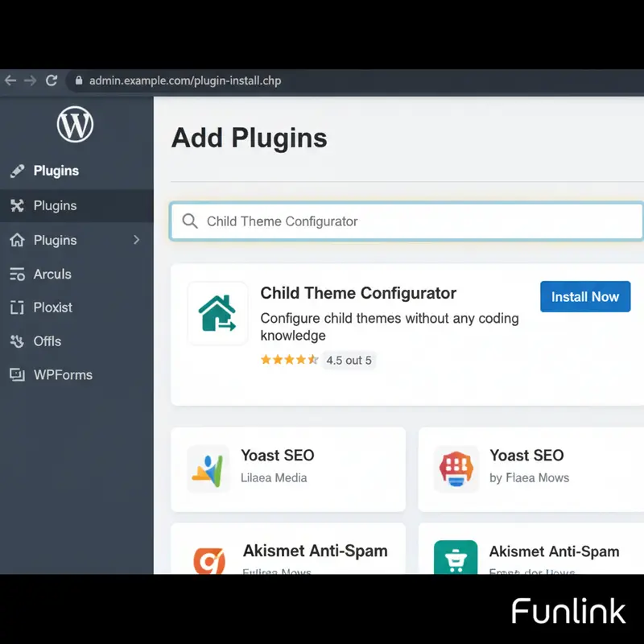Select the wrench Plugins icon in sidebar
The image size is (644, 644).
click(19, 205)
